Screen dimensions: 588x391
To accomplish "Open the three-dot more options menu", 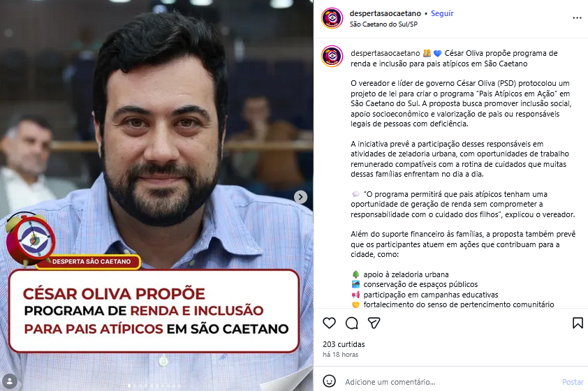I will pyautogui.click(x=577, y=18).
